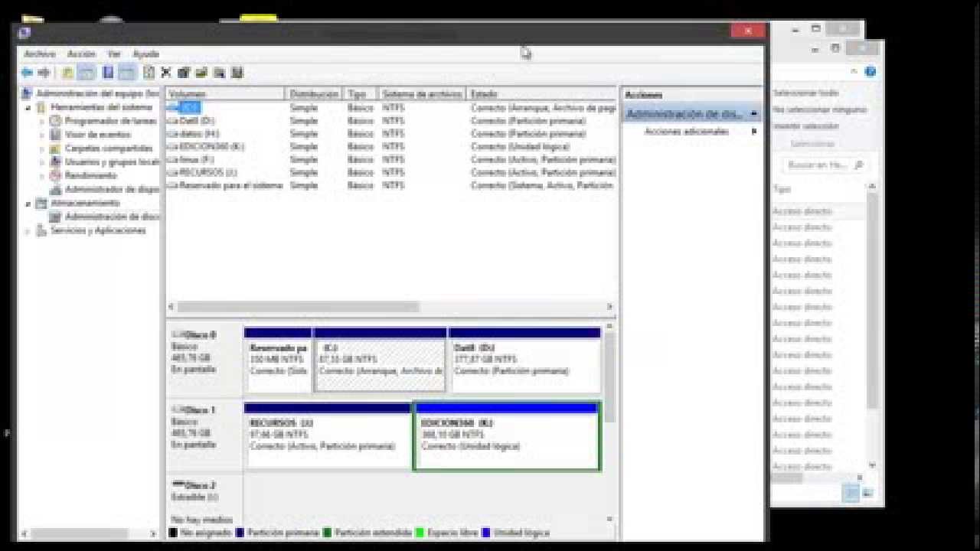Click Tipo column header in back window
This screenshot has height=551, width=980.
782,189
